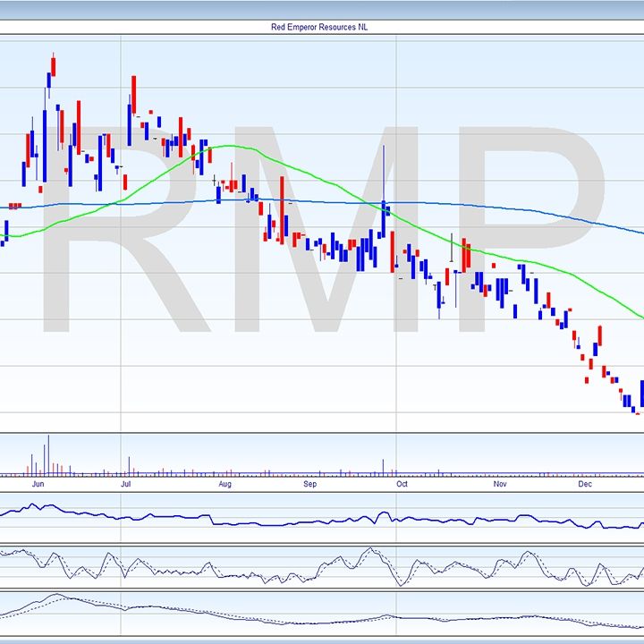644x644 pixels.
Task: Select the 'Nov' month label on axis
Action: (500, 484)
